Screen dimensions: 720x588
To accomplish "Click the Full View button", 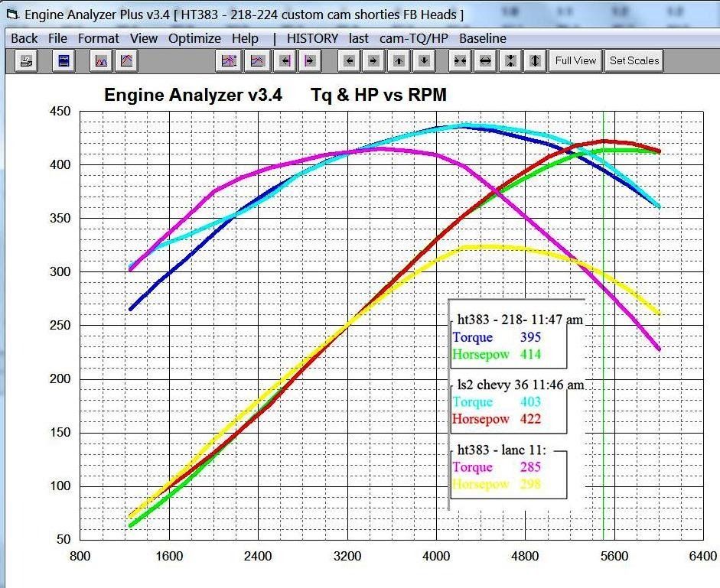I will [575, 60].
